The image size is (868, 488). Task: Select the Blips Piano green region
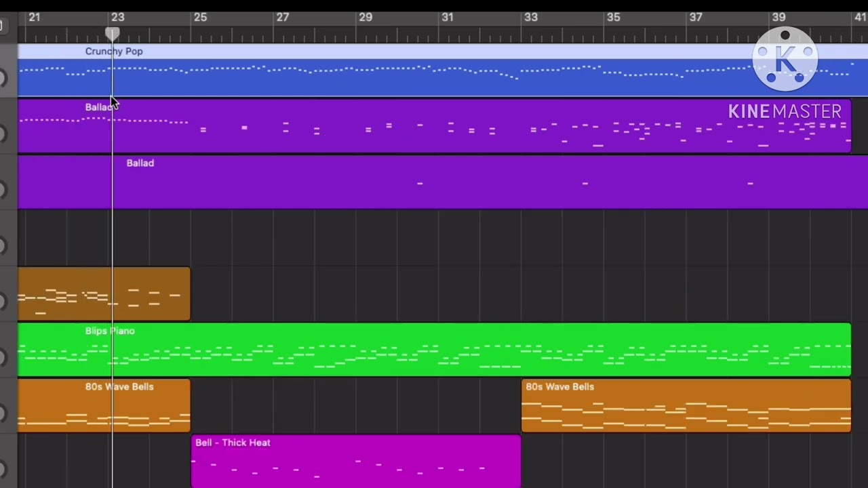(x=434, y=349)
